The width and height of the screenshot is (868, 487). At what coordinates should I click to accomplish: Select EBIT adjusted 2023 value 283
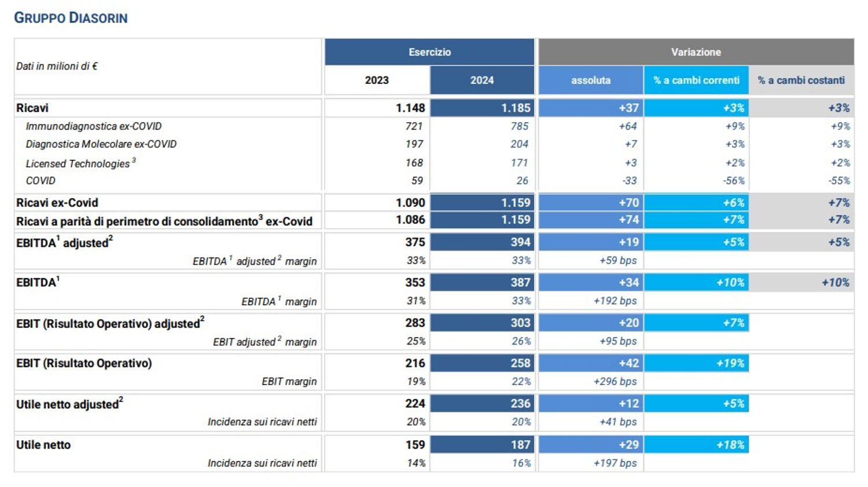415,323
